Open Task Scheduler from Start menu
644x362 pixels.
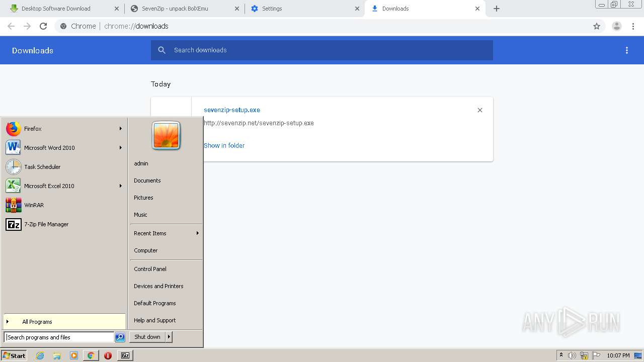point(64,167)
